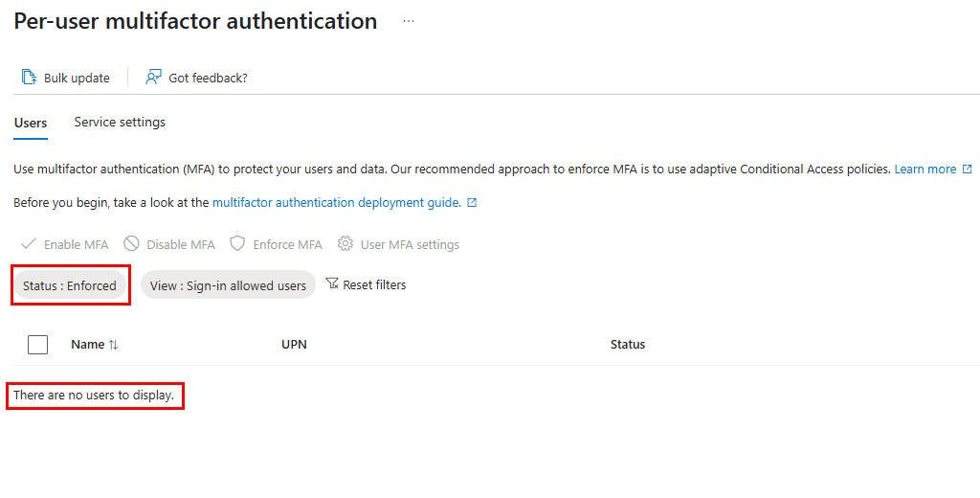Follow the Learn more link
Image resolution: width=980 pixels, height=498 pixels.
pos(924,170)
